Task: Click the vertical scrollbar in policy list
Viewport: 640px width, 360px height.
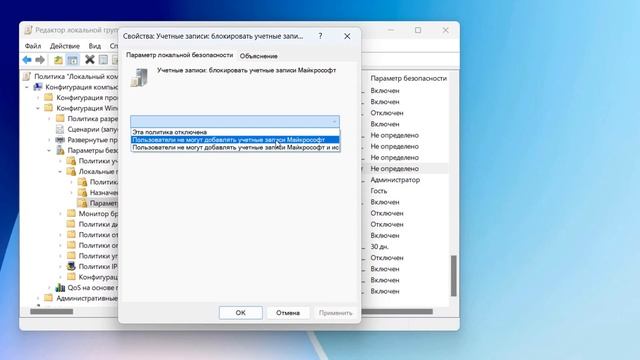Action: coord(453,276)
